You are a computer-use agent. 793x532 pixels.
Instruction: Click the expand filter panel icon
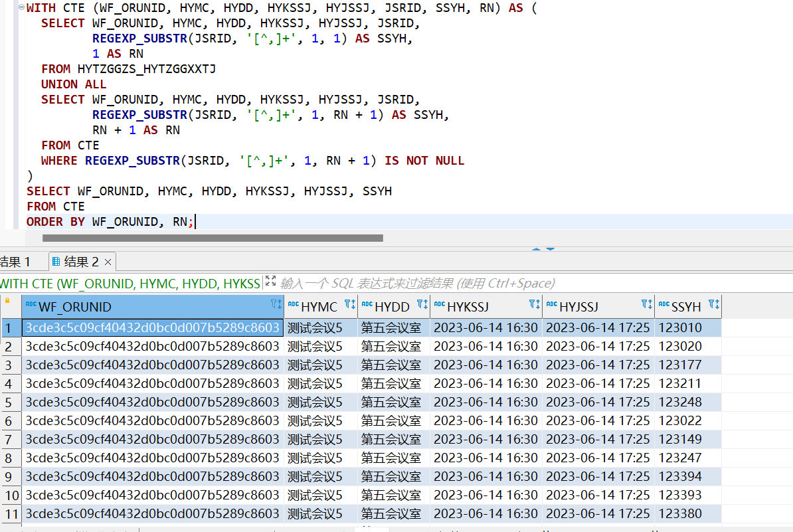(x=270, y=281)
